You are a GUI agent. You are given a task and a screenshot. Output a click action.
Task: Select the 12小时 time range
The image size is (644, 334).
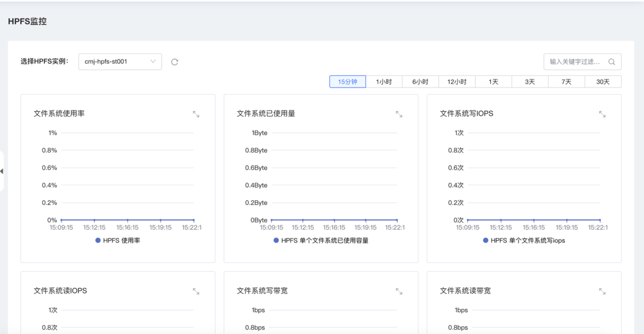tap(457, 82)
